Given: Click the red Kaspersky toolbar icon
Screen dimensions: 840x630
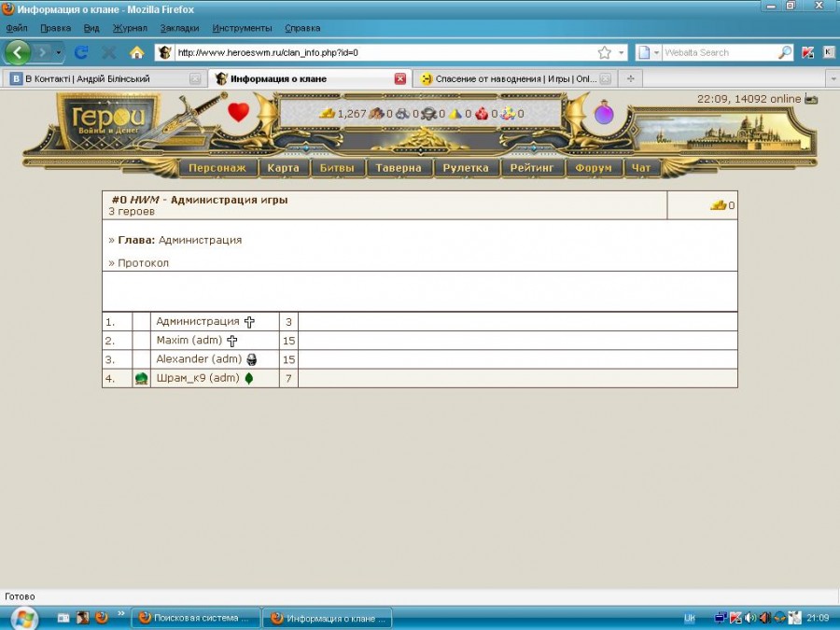Looking at the screenshot, I should tap(807, 52).
